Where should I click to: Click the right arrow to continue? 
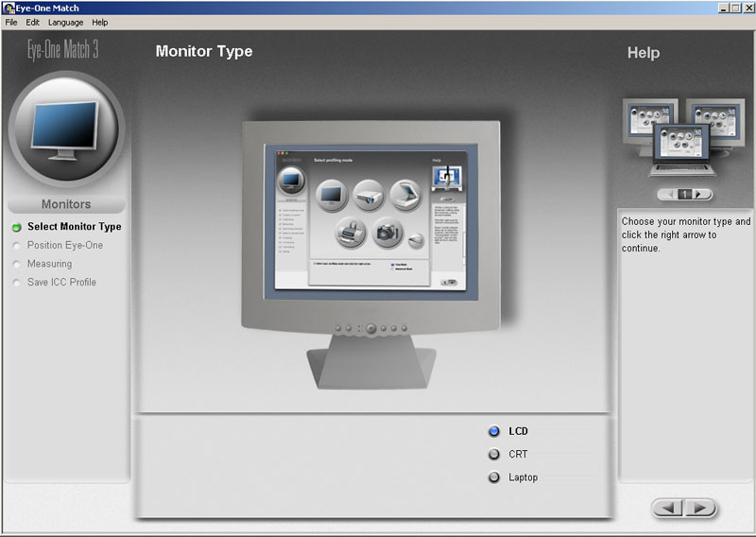point(700,508)
